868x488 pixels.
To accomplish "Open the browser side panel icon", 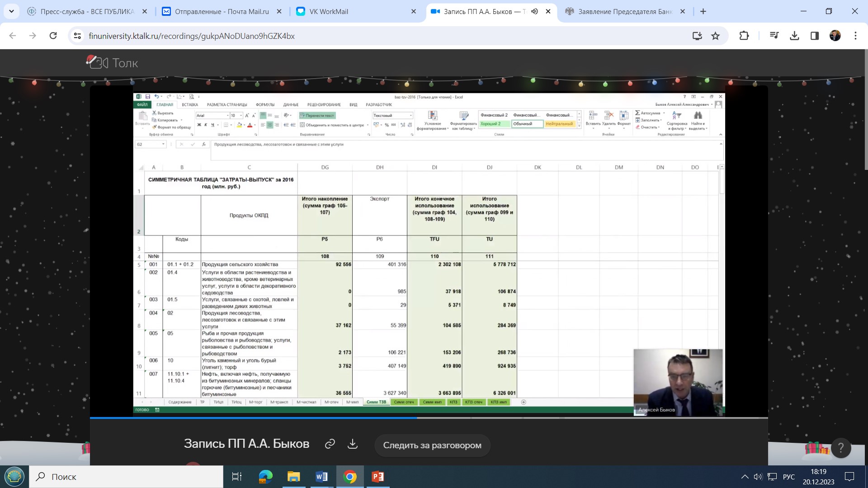I will 815,36.
